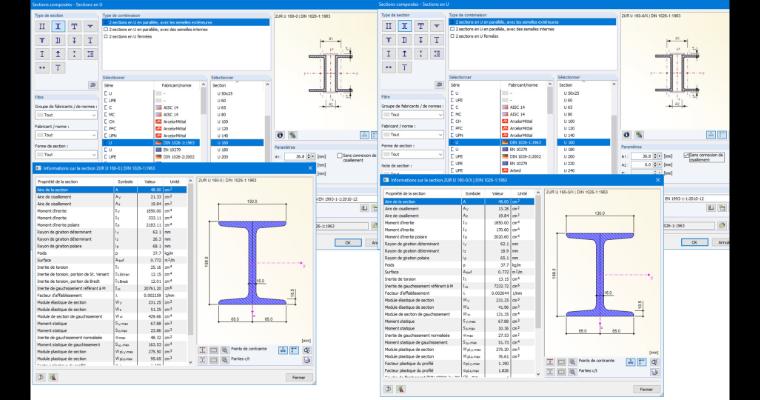Open section info button in right window preview
This screenshot has height=400, width=760.
tap(627, 135)
